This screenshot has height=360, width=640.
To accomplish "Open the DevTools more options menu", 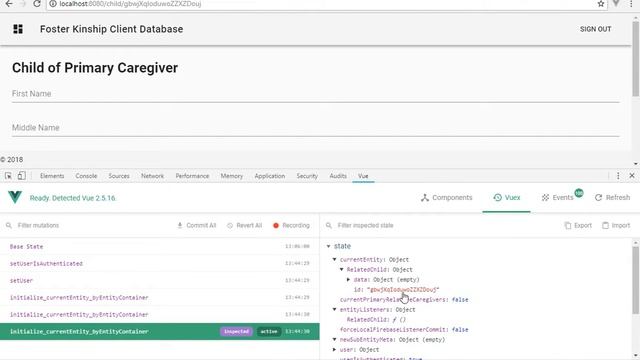I will tap(618, 176).
